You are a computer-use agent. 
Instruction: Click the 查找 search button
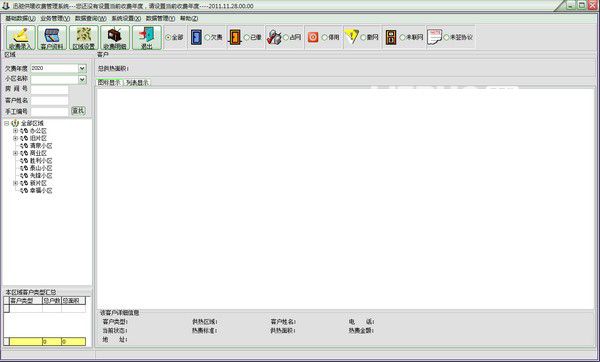[x=78, y=111]
